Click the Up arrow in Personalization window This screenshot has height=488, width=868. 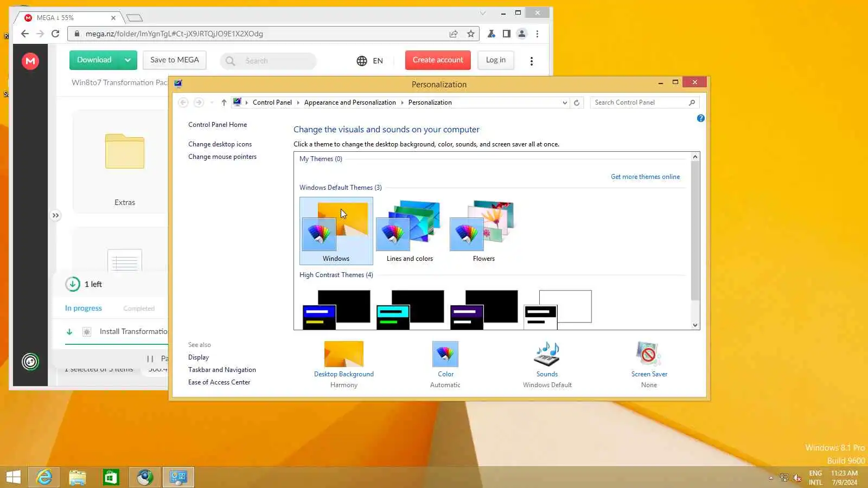click(x=224, y=102)
